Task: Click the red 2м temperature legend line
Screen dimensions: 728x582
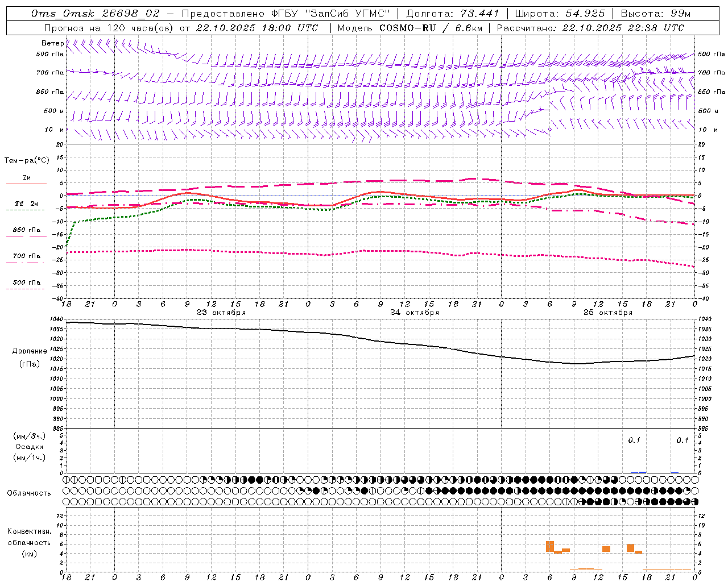Action: (26, 184)
